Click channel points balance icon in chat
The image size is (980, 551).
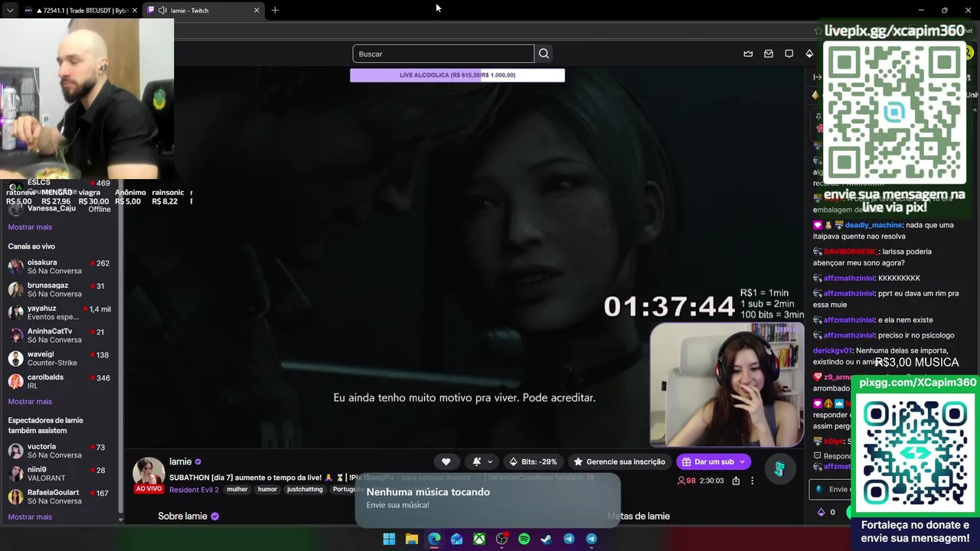pyautogui.click(x=822, y=512)
